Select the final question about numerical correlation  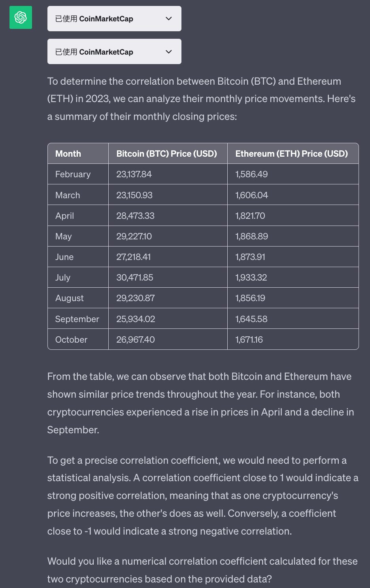[202, 570]
